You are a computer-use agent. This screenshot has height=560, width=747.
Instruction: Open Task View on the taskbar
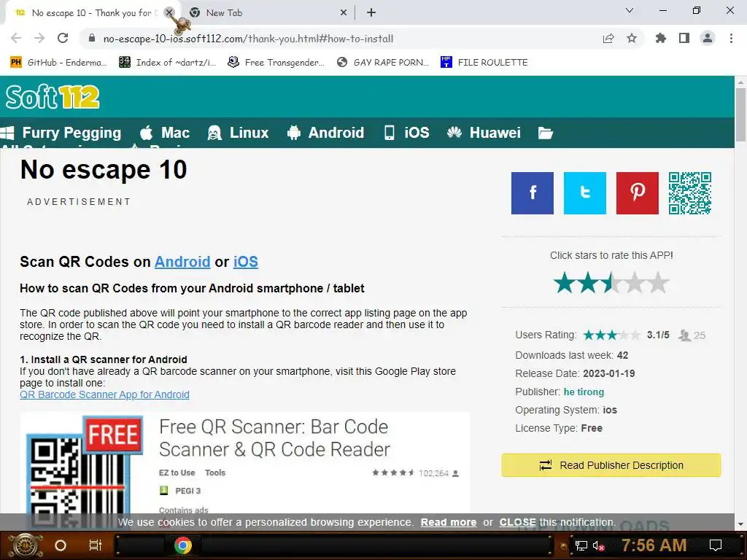(x=96, y=545)
